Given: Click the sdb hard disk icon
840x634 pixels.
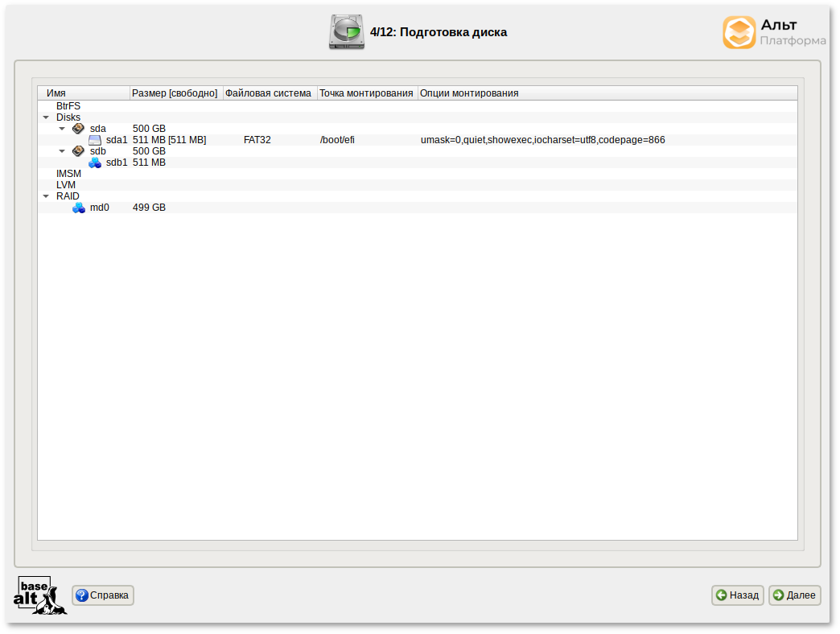Looking at the screenshot, I should pyautogui.click(x=78, y=151).
